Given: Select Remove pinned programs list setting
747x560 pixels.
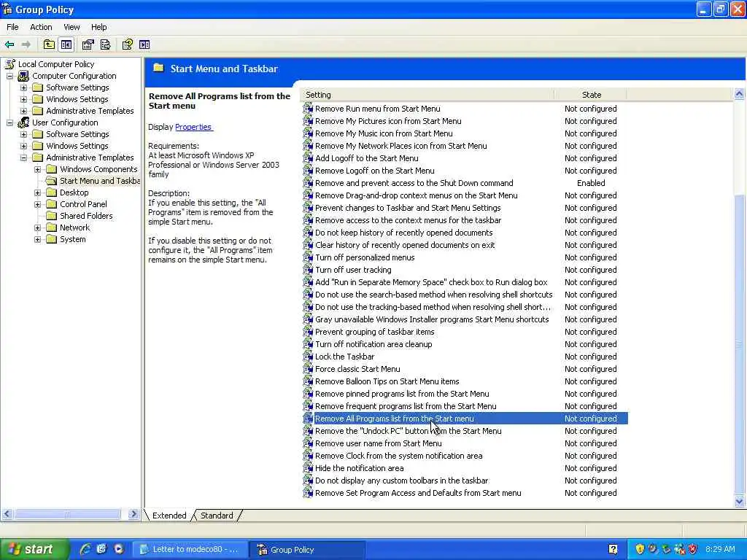Looking at the screenshot, I should (x=402, y=394).
